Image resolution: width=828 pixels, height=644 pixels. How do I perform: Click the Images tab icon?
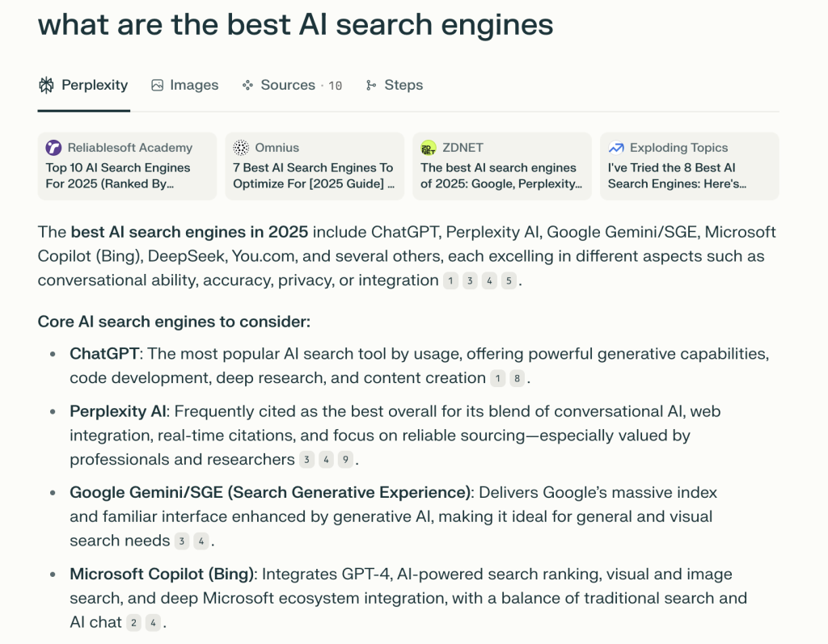pyautogui.click(x=158, y=86)
